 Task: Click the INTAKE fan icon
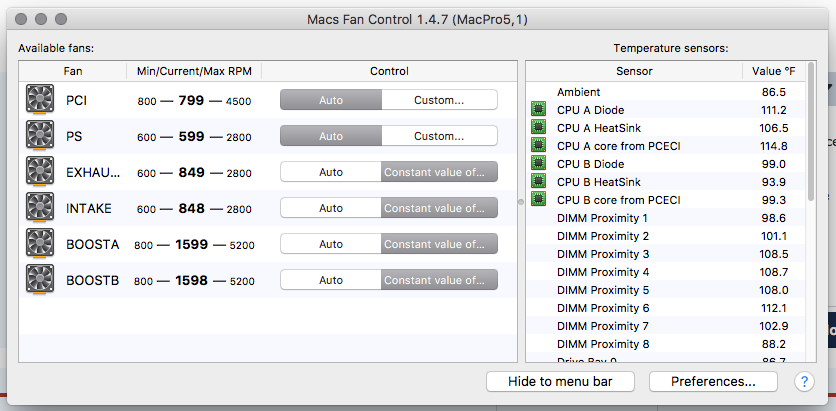point(40,208)
